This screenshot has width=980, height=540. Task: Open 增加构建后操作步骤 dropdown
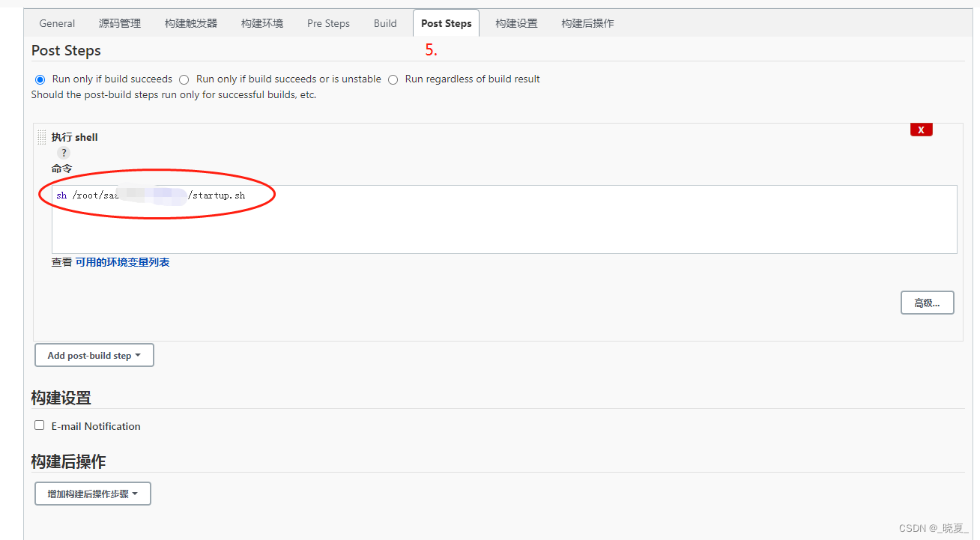[93, 494]
